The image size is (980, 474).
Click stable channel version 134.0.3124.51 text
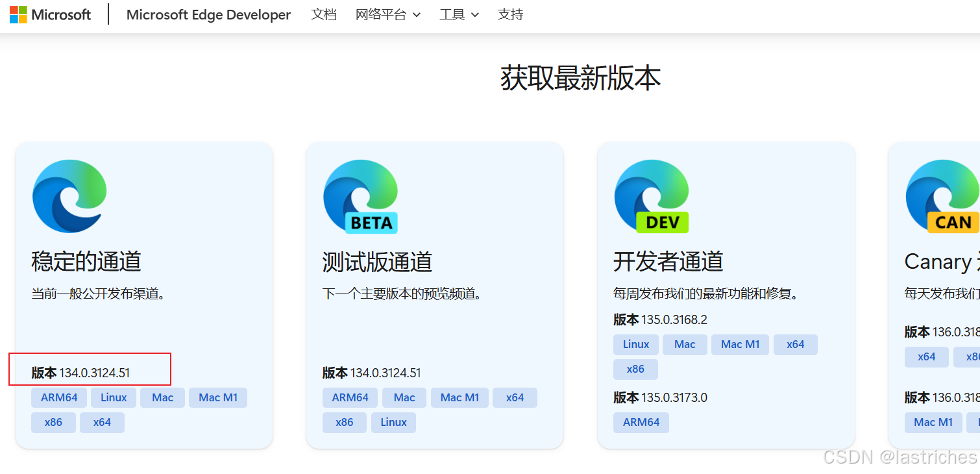pyautogui.click(x=80, y=373)
